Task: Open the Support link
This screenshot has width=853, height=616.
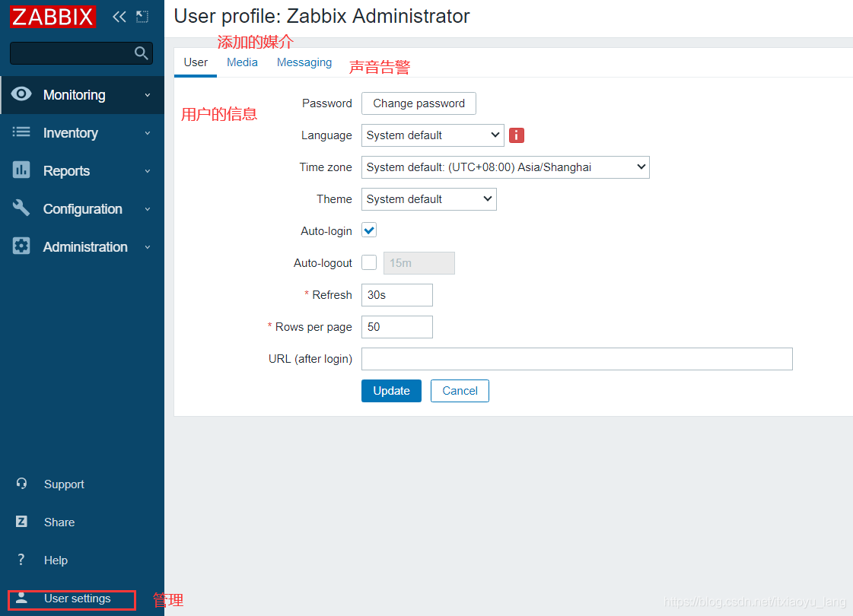Action: pos(64,484)
